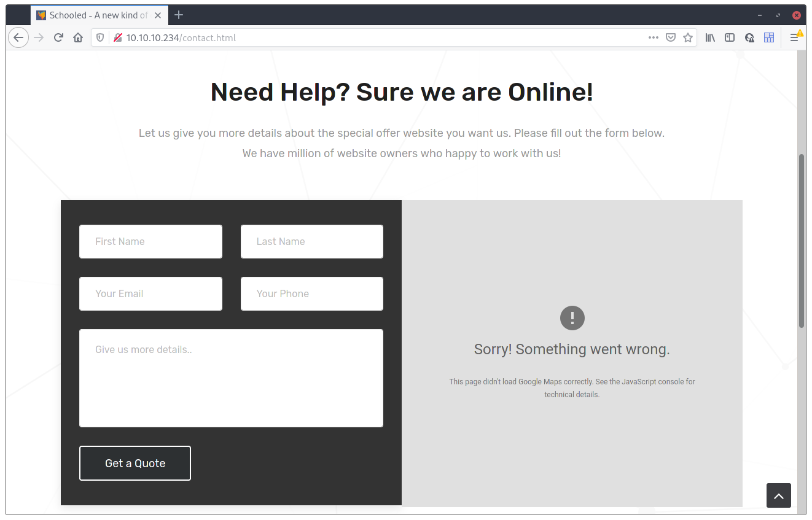Bookmark this page with the star icon
812x520 pixels.
688,37
